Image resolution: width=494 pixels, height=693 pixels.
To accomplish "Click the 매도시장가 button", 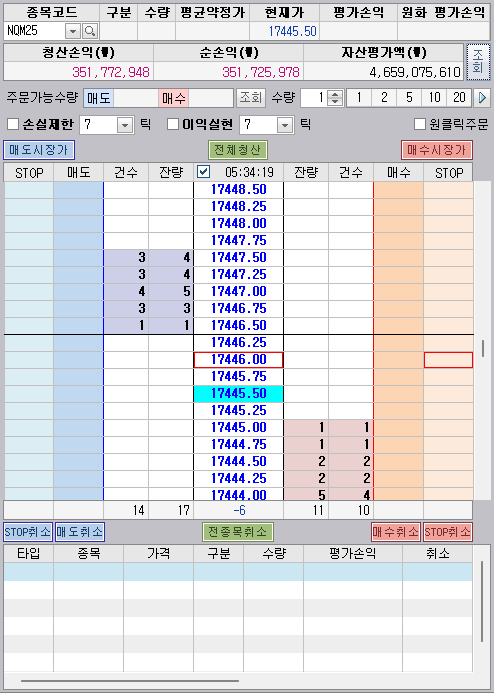I will click(x=39, y=150).
